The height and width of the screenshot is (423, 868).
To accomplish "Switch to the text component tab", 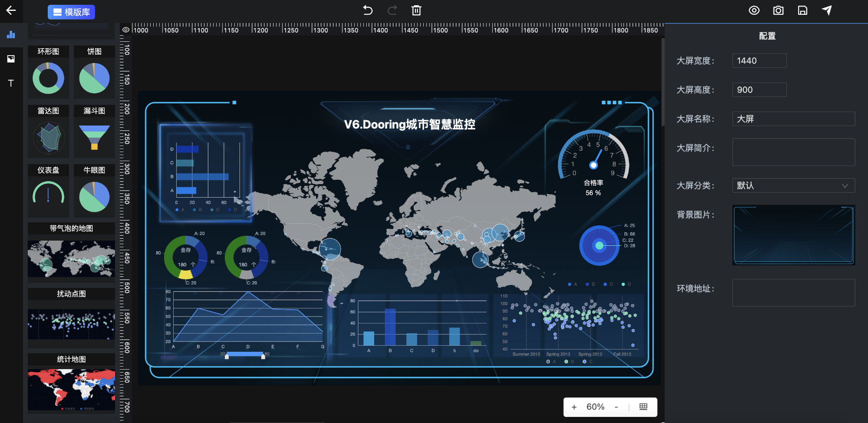I will coord(11,83).
